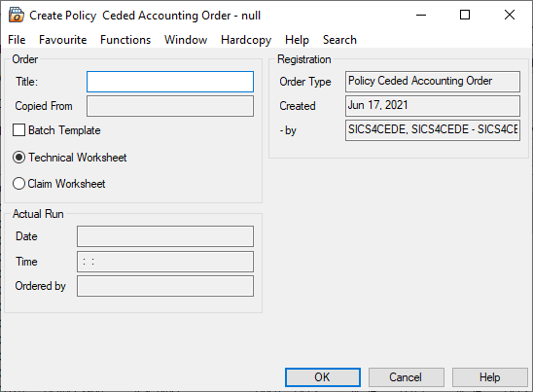Image resolution: width=533 pixels, height=392 pixels.
Task: Click the Copied From field
Action: [170, 106]
